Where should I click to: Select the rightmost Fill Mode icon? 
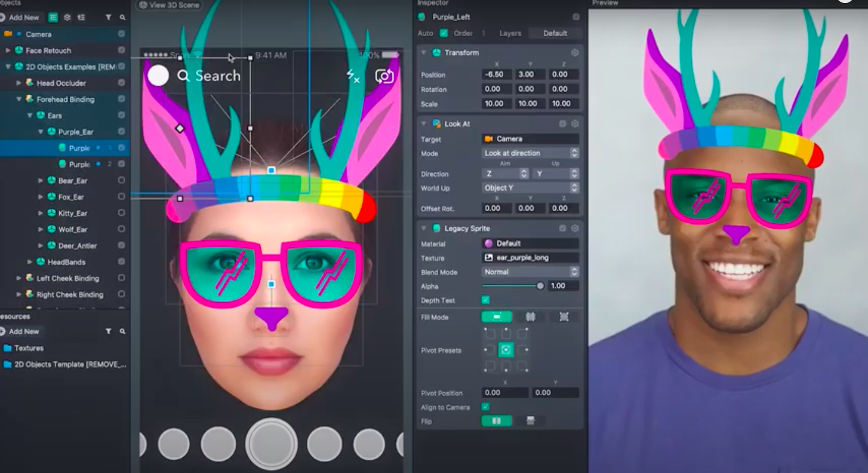tap(564, 317)
